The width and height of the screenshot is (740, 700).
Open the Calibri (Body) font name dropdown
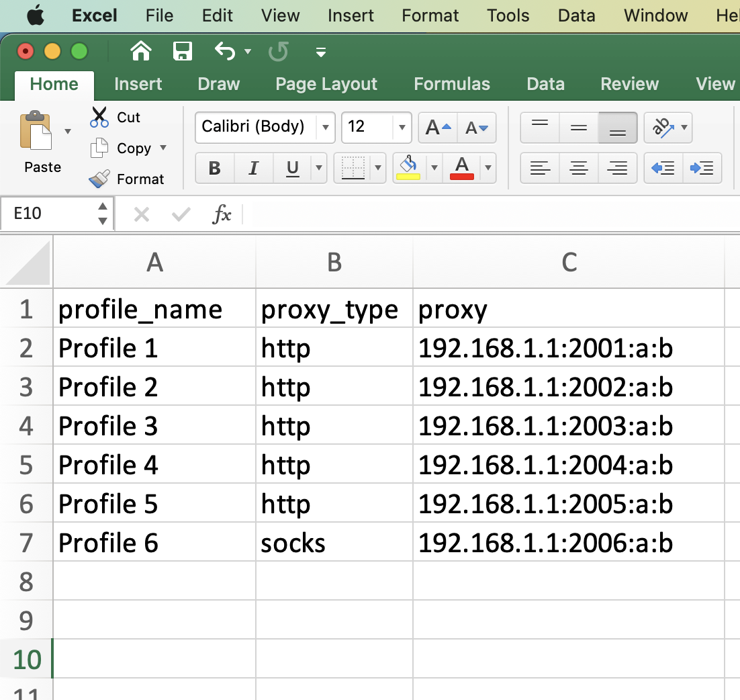325,128
